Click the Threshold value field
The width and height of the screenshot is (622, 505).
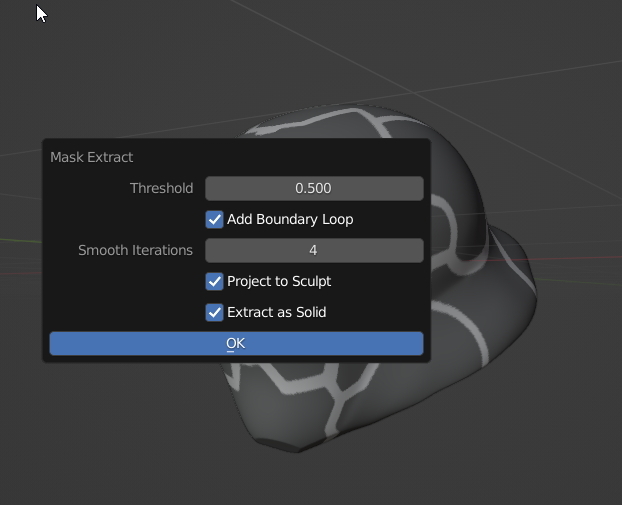tap(314, 188)
